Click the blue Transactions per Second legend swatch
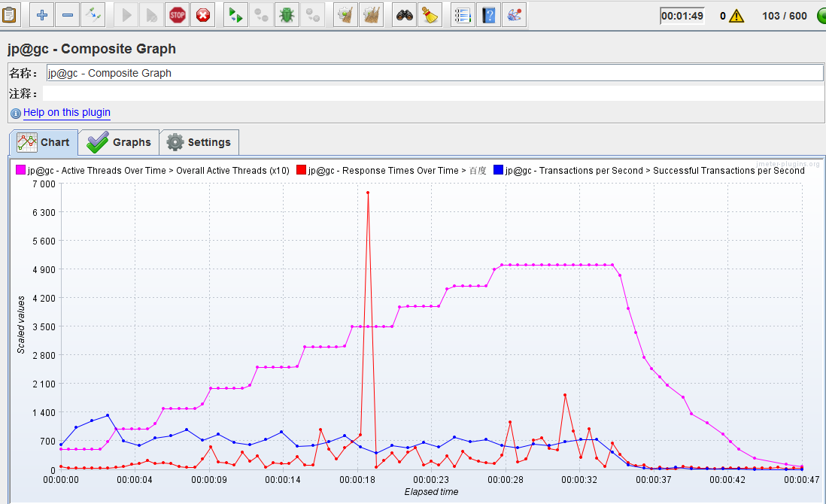This screenshot has width=826, height=504. click(x=498, y=169)
